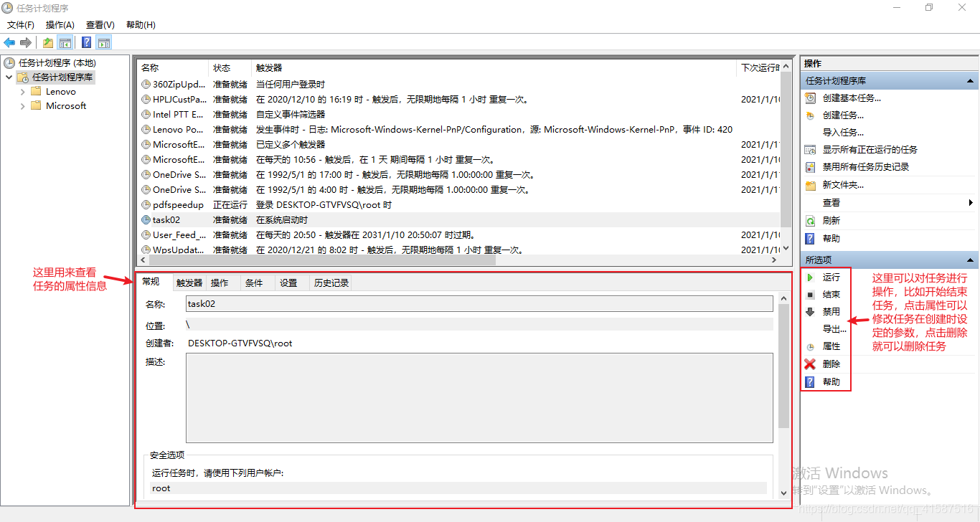Click the 属性 clock icon
980x522 pixels.
pos(811,346)
